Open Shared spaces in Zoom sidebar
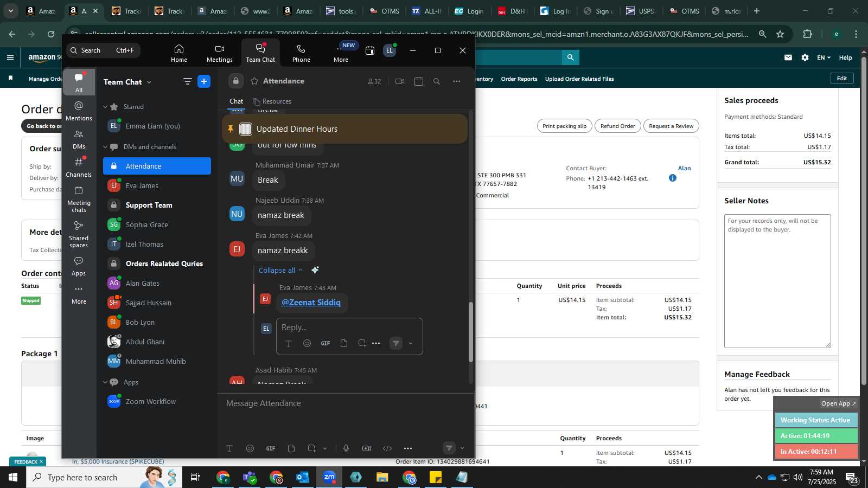 tap(79, 234)
